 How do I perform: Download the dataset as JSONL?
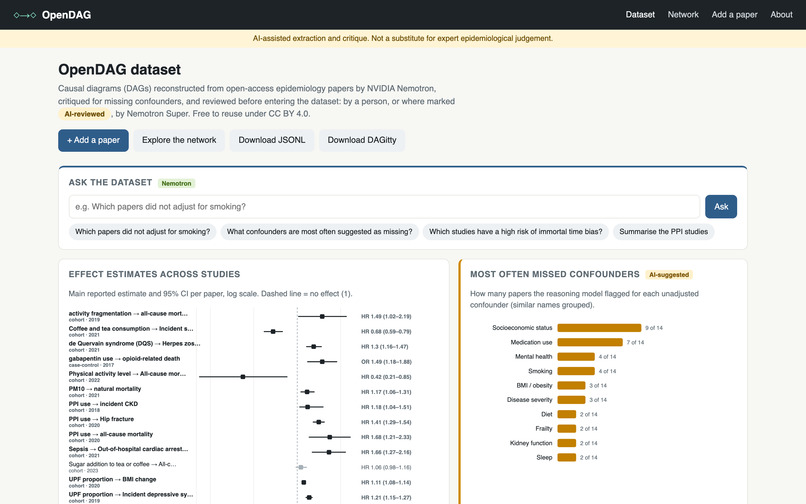[x=271, y=140]
